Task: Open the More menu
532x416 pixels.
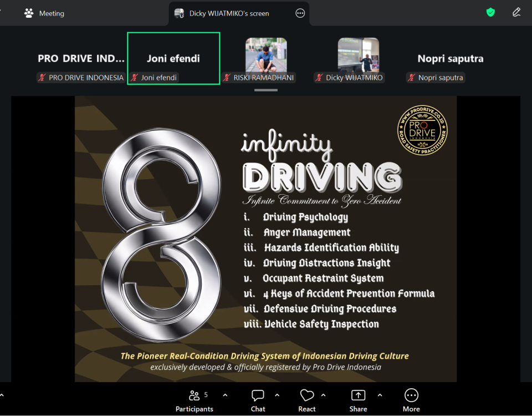Action: [x=411, y=400]
